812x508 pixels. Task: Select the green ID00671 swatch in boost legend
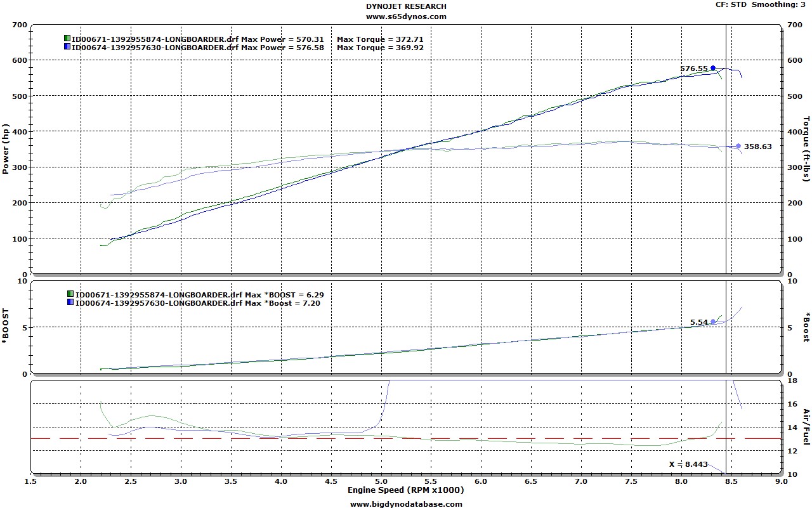[70, 294]
